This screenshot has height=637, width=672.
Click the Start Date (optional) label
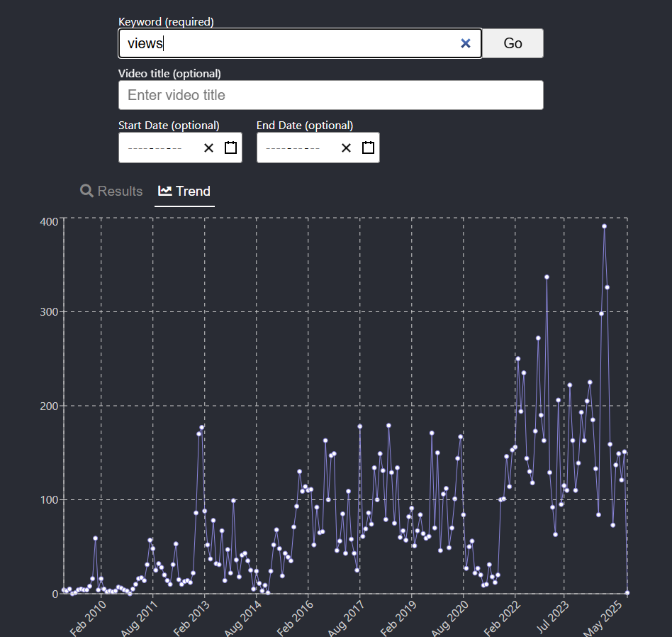(169, 126)
